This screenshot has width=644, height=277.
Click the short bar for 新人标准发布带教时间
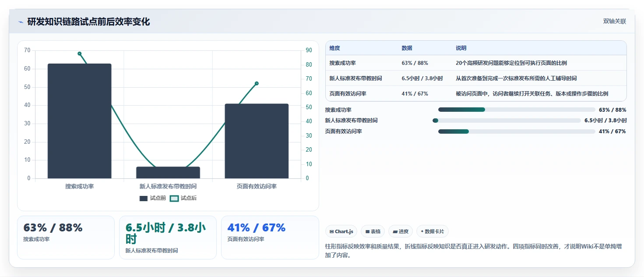168,173
